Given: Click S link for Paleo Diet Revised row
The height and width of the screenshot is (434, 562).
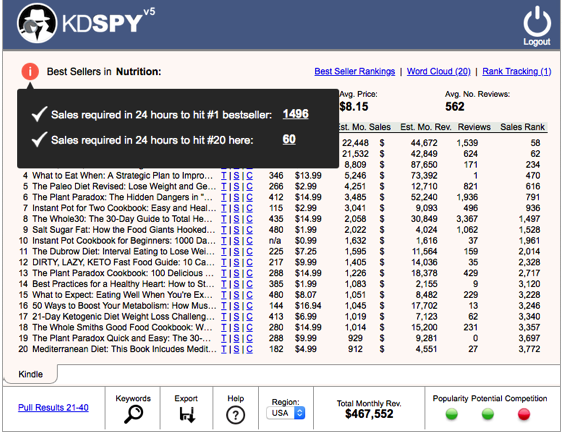Looking at the screenshot, I should pos(236,186).
